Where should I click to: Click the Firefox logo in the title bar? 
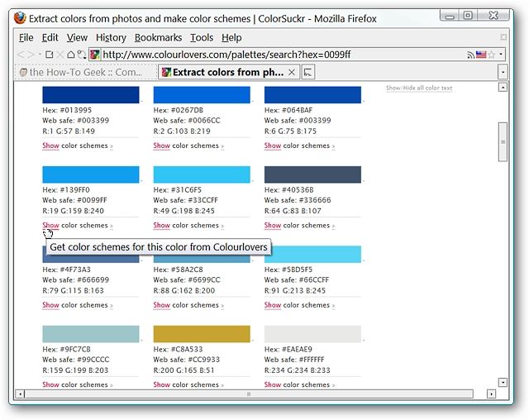[20, 18]
